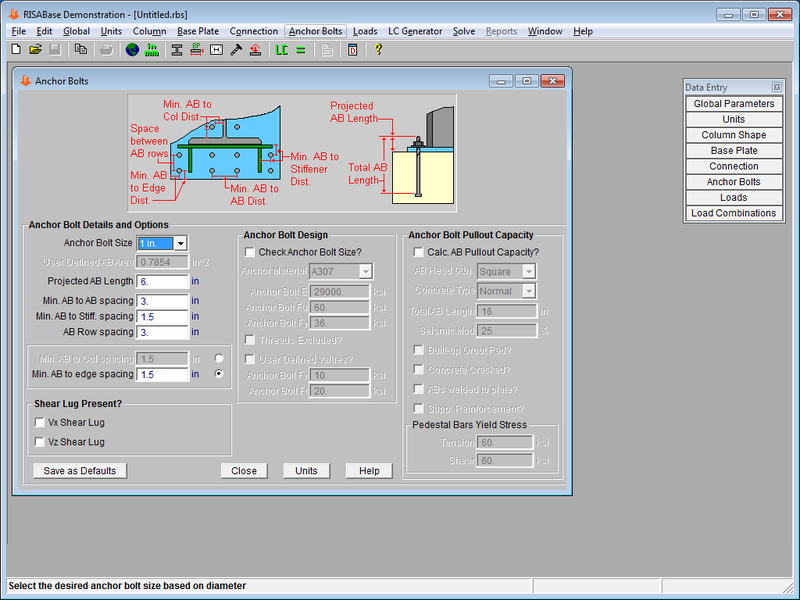Click the Projected AB Length input field

(x=163, y=281)
